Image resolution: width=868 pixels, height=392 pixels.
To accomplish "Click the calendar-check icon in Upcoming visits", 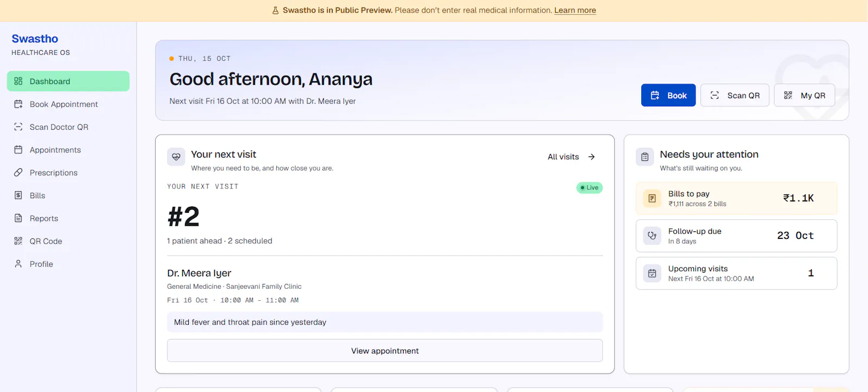I will click(652, 274).
